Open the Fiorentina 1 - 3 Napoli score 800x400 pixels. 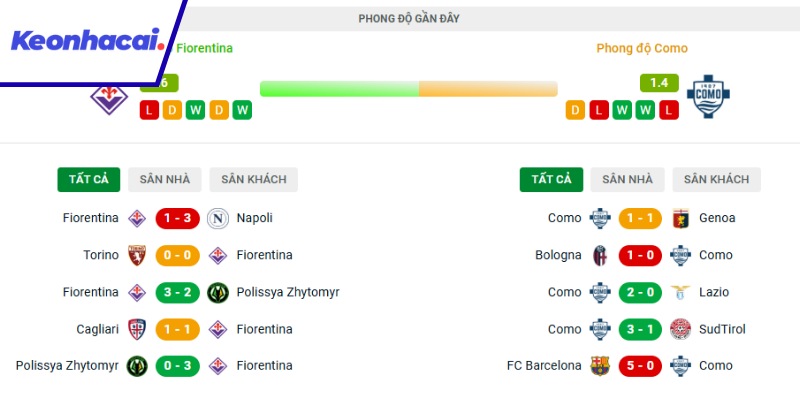pos(178,218)
